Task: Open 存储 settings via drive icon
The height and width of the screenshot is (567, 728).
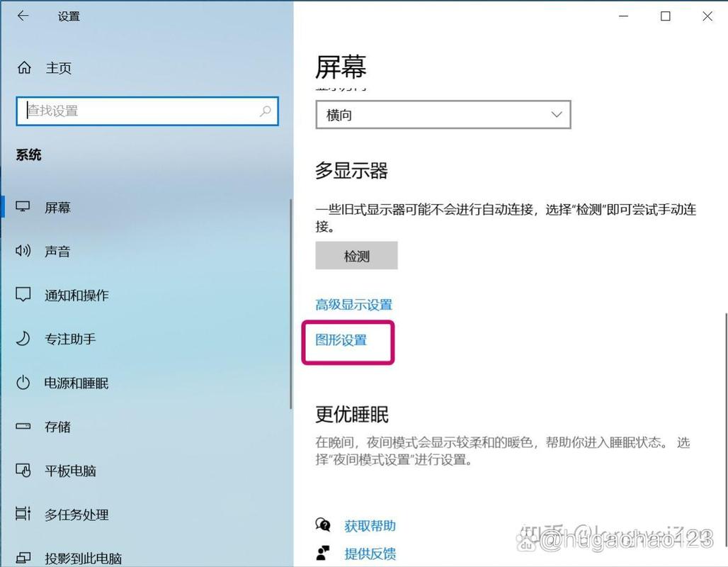Action: coord(23,427)
